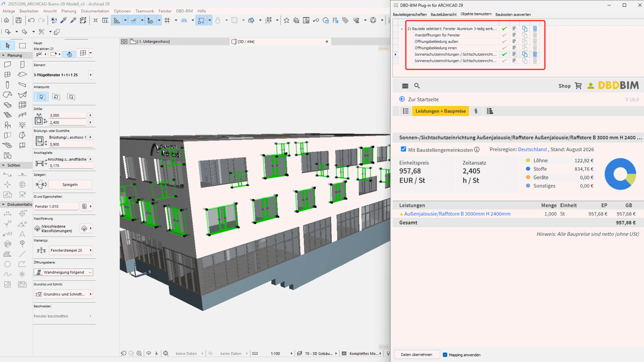Toggle checkmark on Öffnungsbekleidung außen row
This screenshot has height=362, width=644.
(504, 42)
